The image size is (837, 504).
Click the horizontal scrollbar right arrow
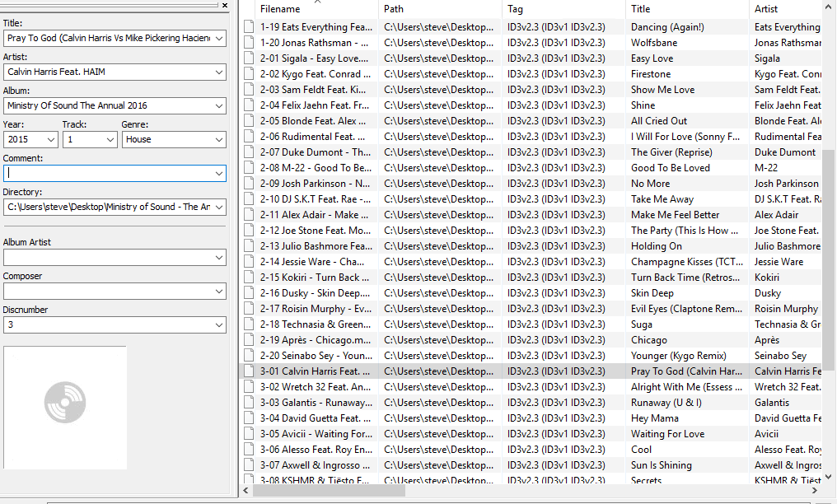pyautogui.click(x=815, y=490)
